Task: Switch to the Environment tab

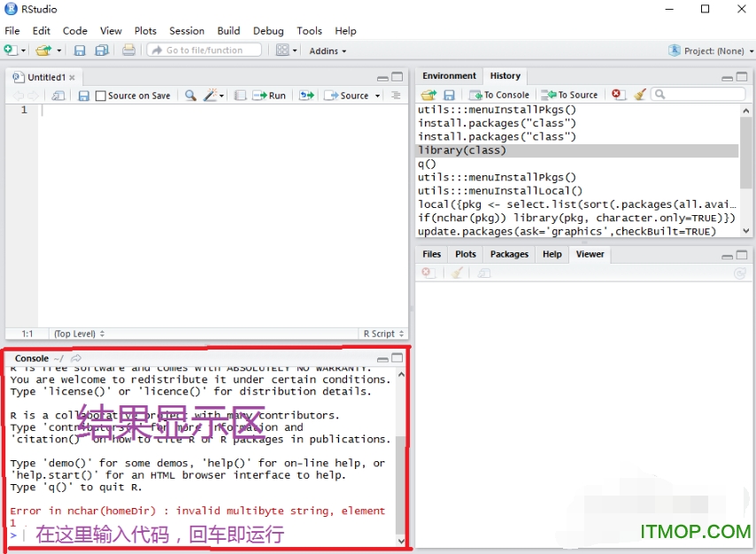Action: pos(448,76)
